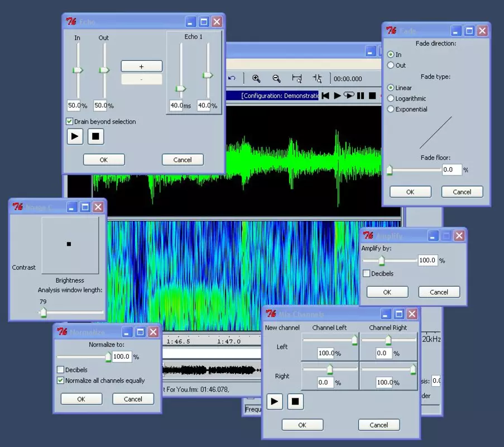Image resolution: width=504 pixels, height=447 pixels.
Task: Click the contrast/brightness pad marker
Action: [x=69, y=244]
